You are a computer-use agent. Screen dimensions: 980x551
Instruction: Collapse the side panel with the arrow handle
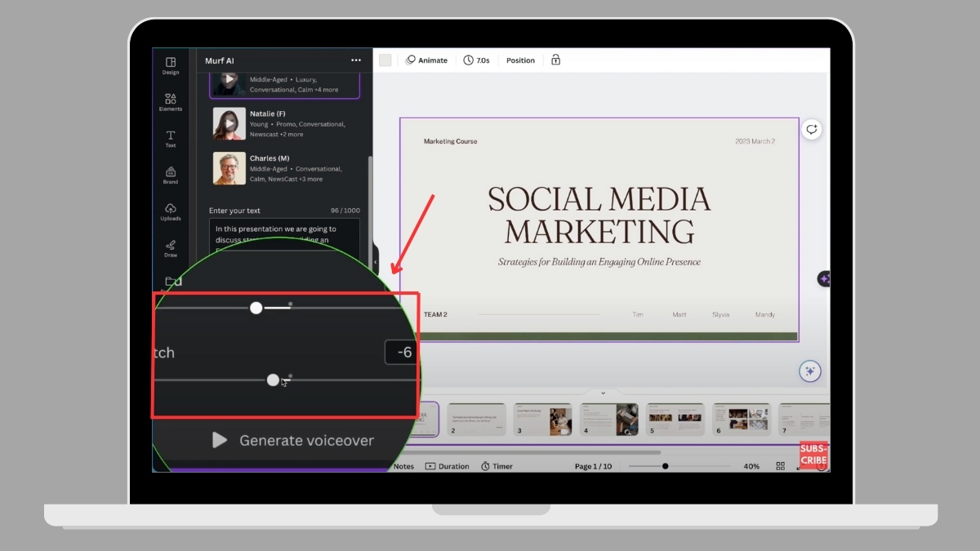[375, 262]
